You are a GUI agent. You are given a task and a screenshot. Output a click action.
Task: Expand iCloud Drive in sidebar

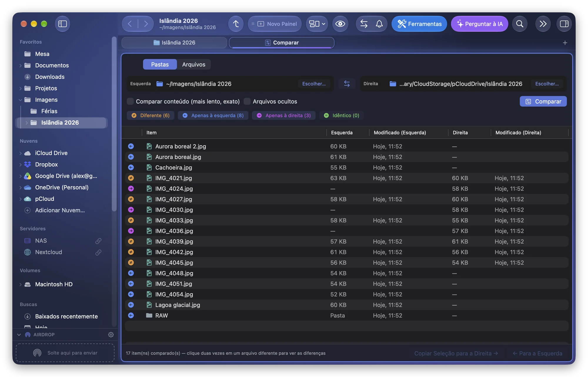[21, 153]
